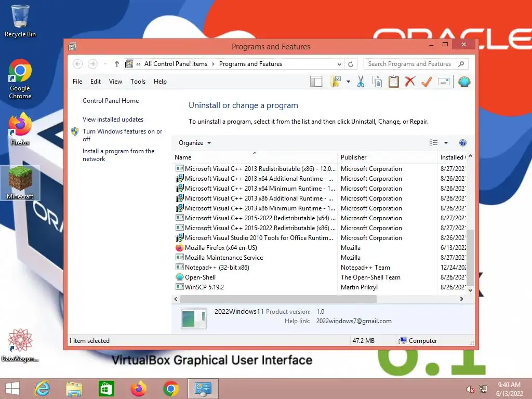Open the Help menu
532x399 pixels.
tap(160, 82)
